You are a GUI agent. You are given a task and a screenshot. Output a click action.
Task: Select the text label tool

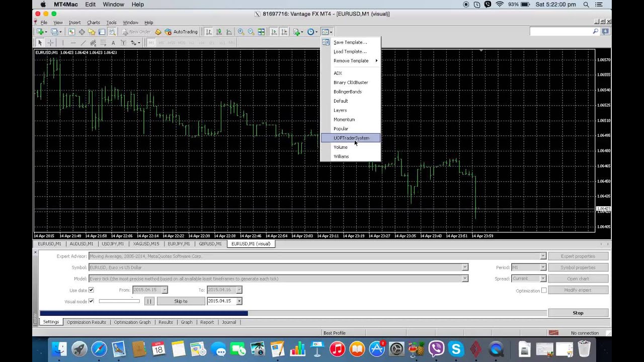click(x=123, y=43)
